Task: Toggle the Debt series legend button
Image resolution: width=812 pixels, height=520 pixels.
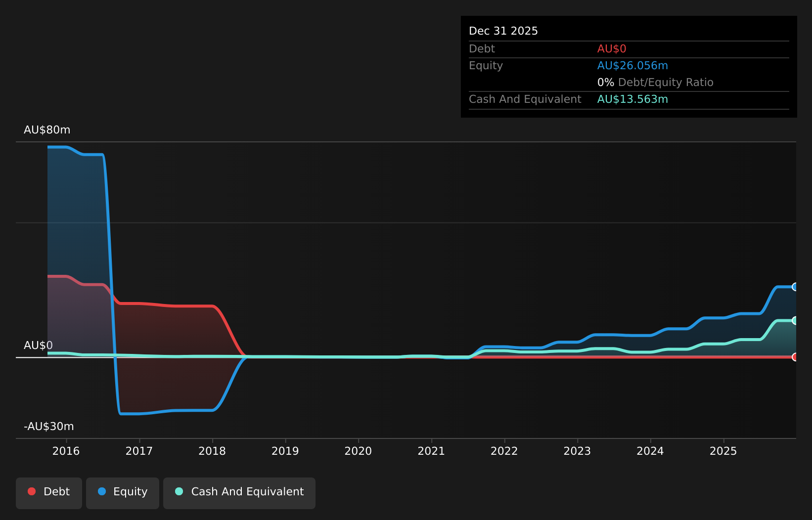Action: (x=49, y=493)
